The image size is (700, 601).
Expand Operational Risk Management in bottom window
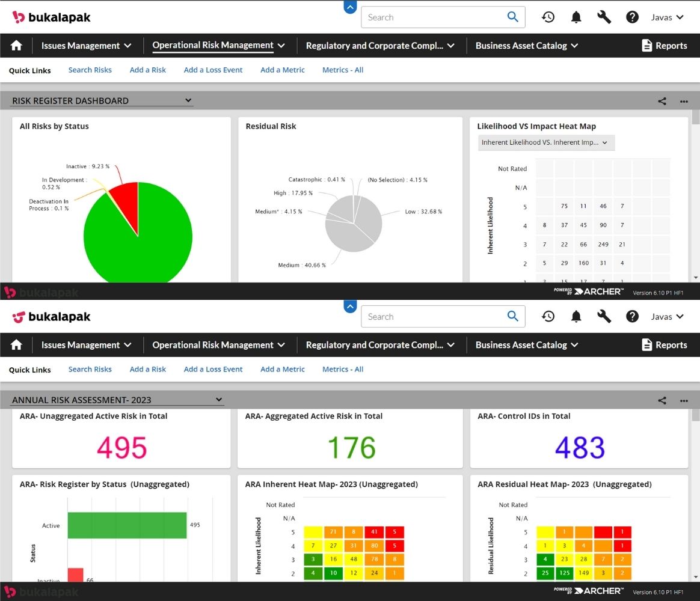281,345
